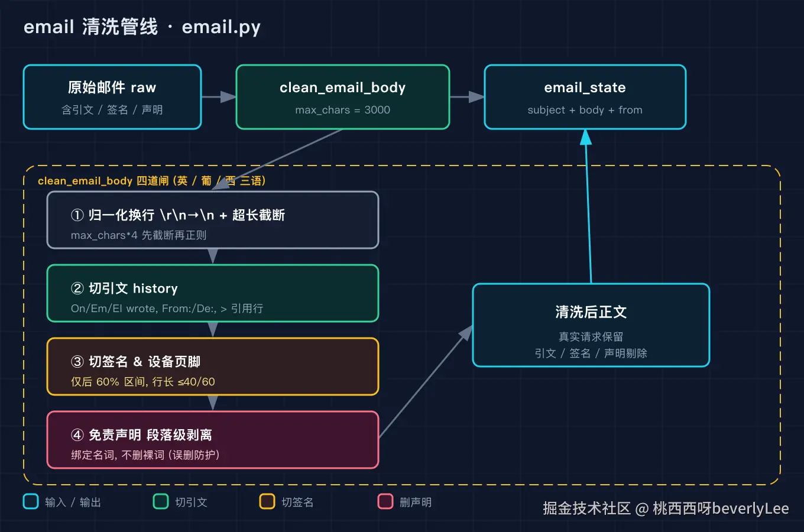The height and width of the screenshot is (532, 804).
Task: Click arrowhead between step ③ and step ④
Action: click(x=213, y=403)
